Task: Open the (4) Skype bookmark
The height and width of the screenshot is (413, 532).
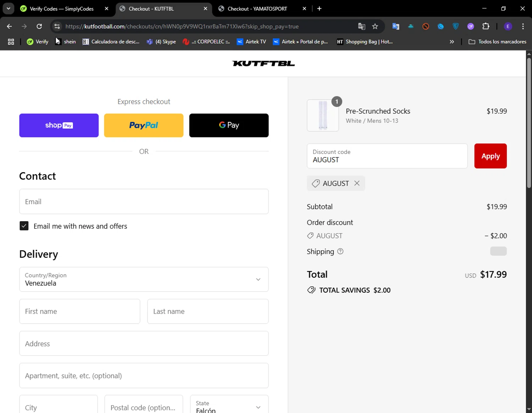Action: point(161,41)
